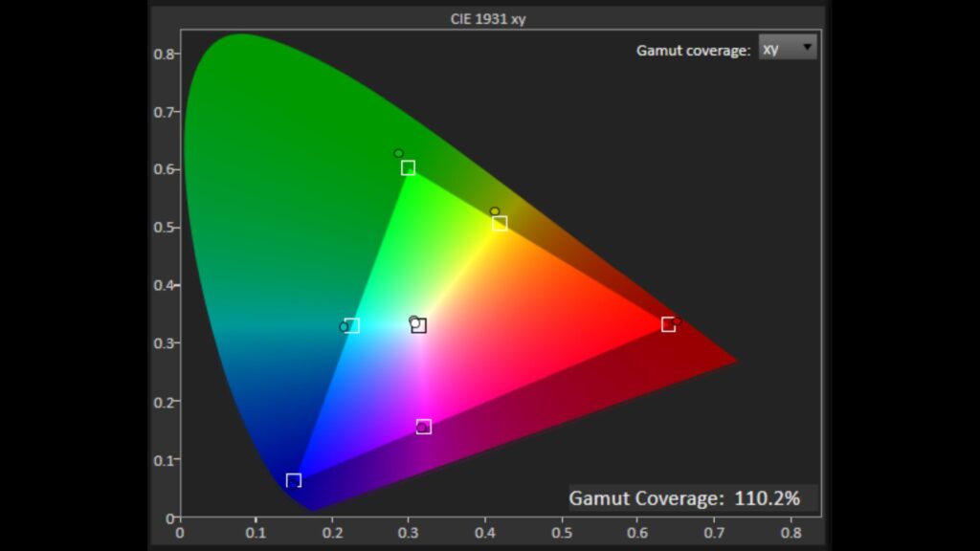980x551 pixels.
Task: Click the 0.8 tick on the y-axis
Action: click(163, 54)
